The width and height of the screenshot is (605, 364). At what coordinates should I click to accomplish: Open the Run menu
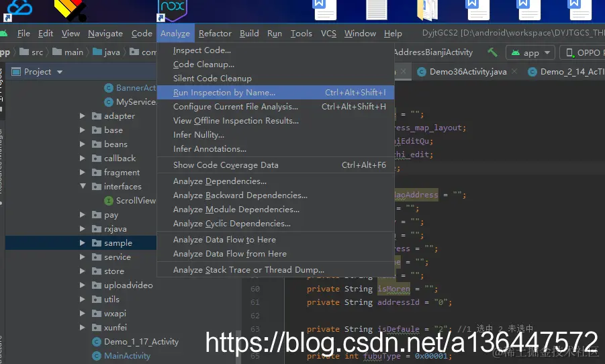point(275,34)
